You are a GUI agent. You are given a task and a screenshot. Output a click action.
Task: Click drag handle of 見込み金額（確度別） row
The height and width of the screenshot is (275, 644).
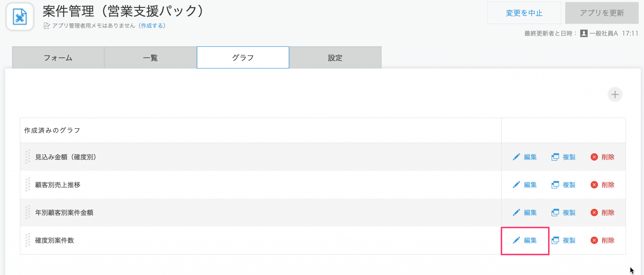28,157
